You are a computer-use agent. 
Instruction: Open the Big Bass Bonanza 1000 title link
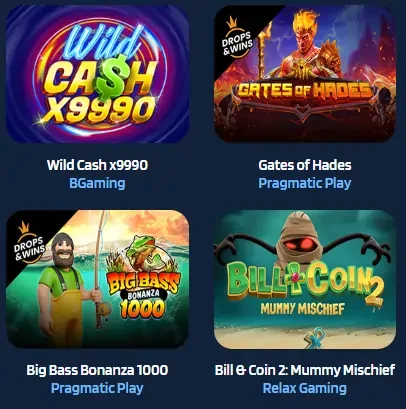pyautogui.click(x=97, y=370)
